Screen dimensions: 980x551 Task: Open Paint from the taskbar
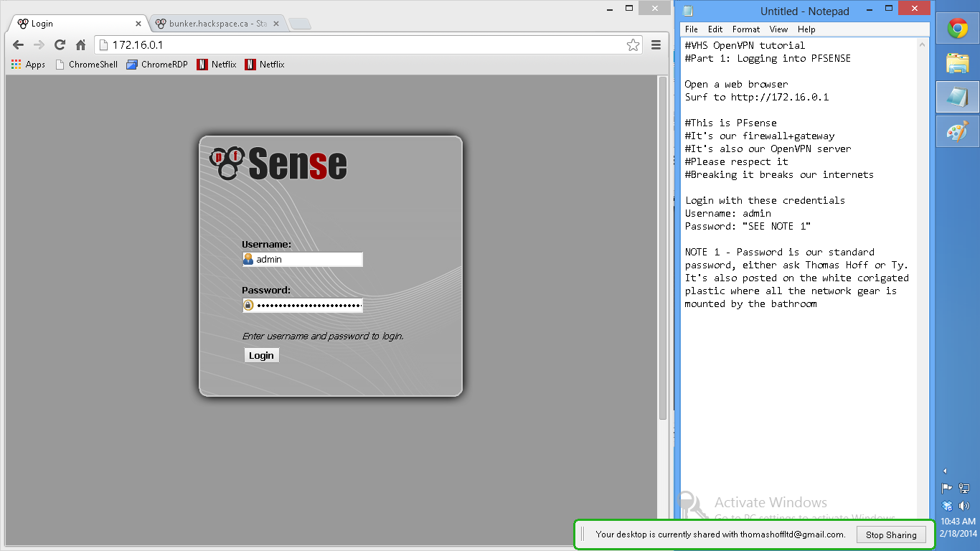coord(958,131)
